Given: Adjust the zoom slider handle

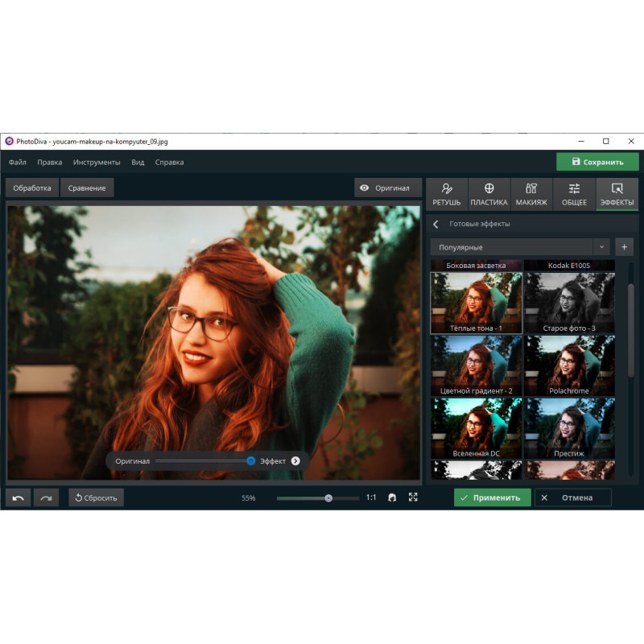Looking at the screenshot, I should coord(328,498).
